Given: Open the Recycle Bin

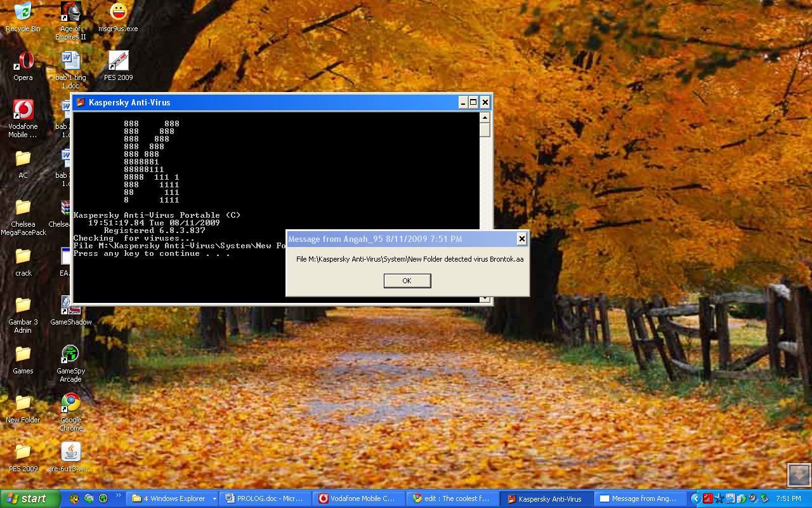Looking at the screenshot, I should 22,14.
